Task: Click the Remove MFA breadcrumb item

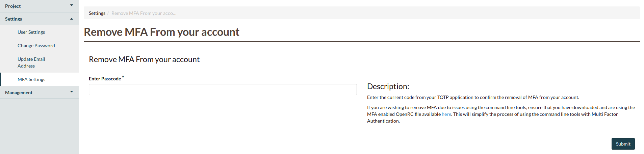Action: click(144, 13)
